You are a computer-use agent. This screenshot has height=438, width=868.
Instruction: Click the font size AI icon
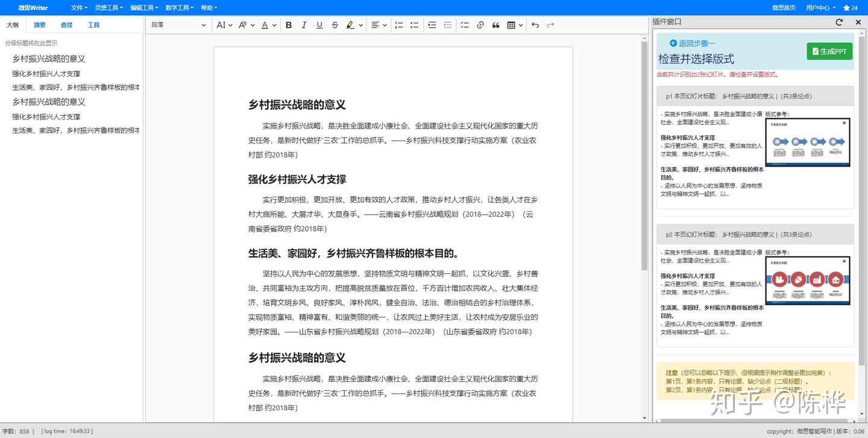click(x=221, y=25)
